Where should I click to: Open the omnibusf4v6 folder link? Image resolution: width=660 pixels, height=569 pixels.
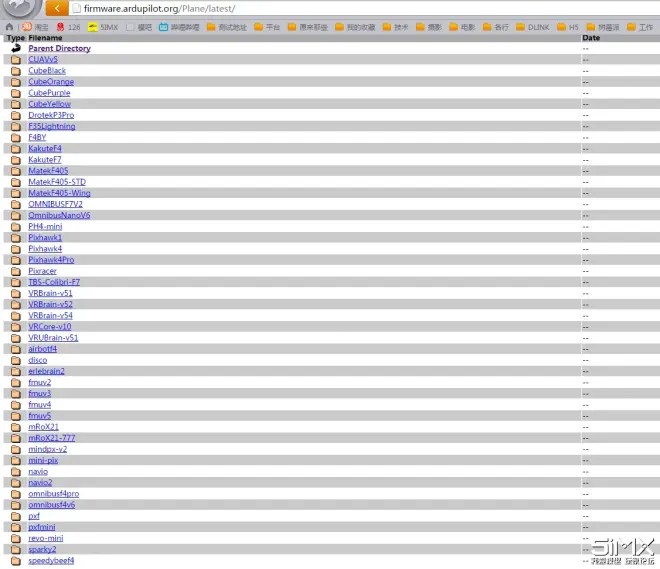(52, 505)
